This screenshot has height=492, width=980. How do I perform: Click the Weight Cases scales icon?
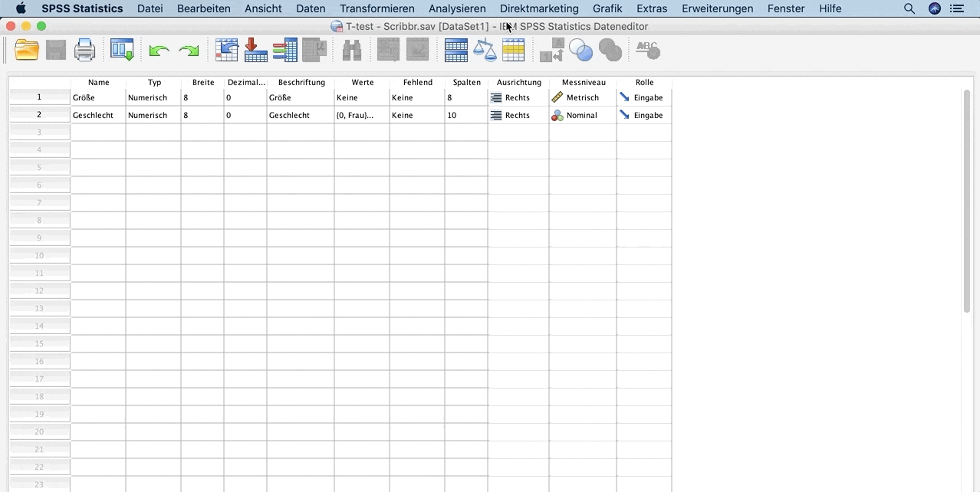point(485,51)
